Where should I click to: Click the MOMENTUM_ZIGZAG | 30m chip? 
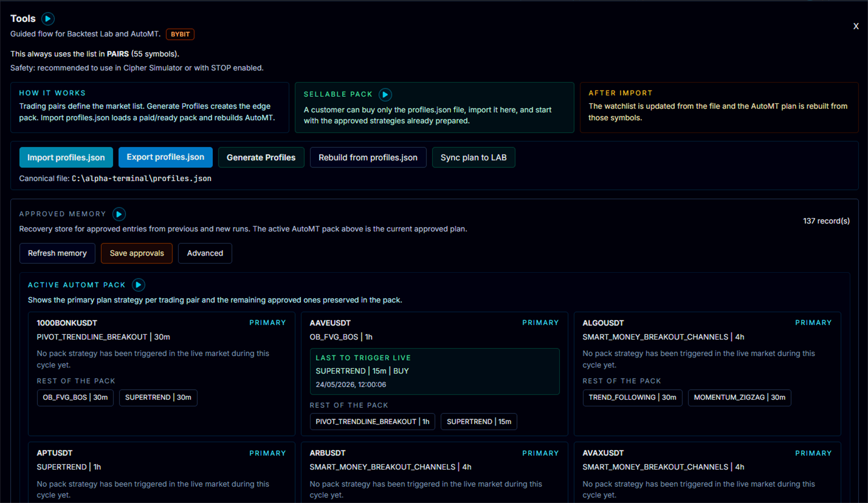(x=739, y=398)
